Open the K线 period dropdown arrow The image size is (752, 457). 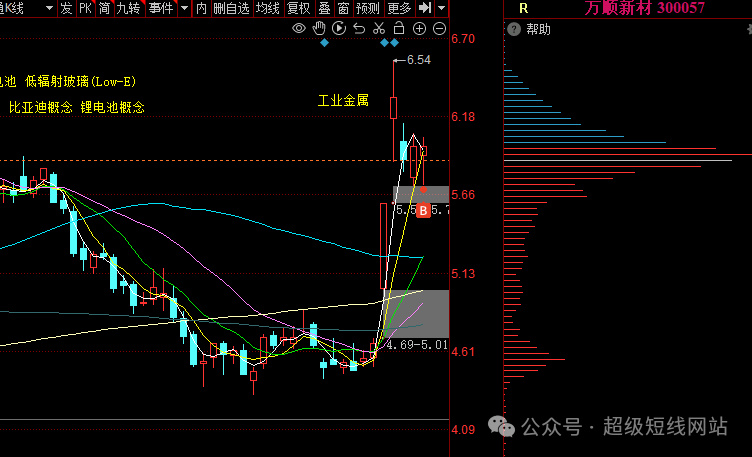point(49,8)
